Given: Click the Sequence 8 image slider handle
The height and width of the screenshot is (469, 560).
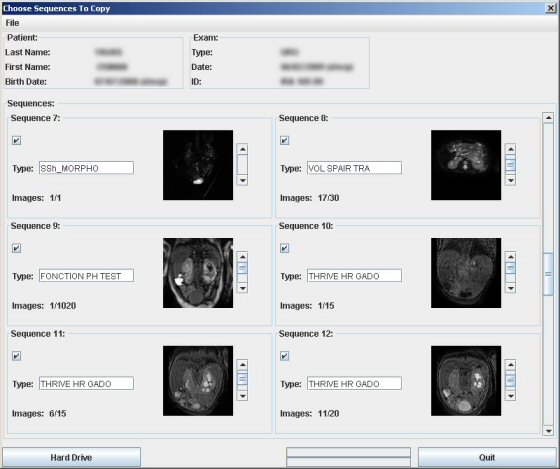Looking at the screenshot, I should point(511,165).
